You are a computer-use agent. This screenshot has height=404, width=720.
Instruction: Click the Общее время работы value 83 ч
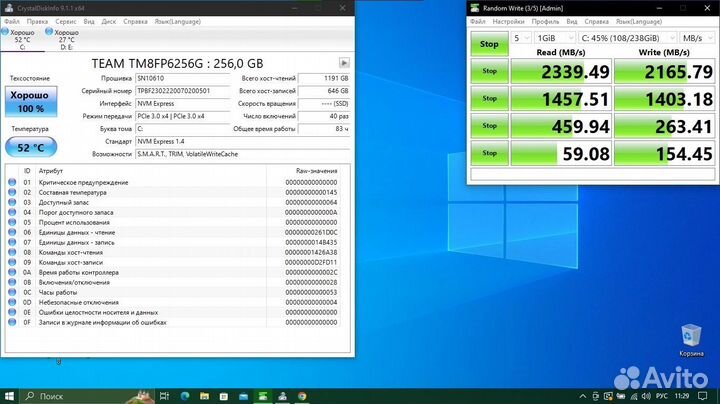pyautogui.click(x=324, y=129)
